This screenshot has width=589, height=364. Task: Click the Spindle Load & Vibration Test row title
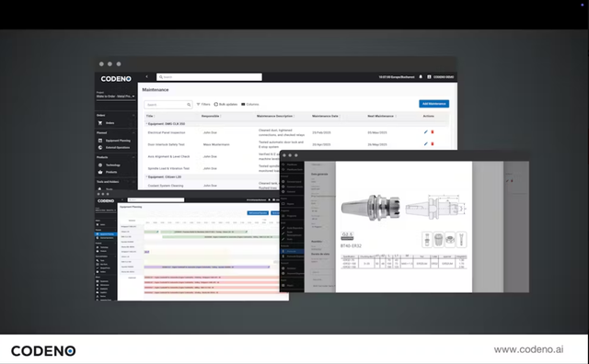click(x=168, y=168)
